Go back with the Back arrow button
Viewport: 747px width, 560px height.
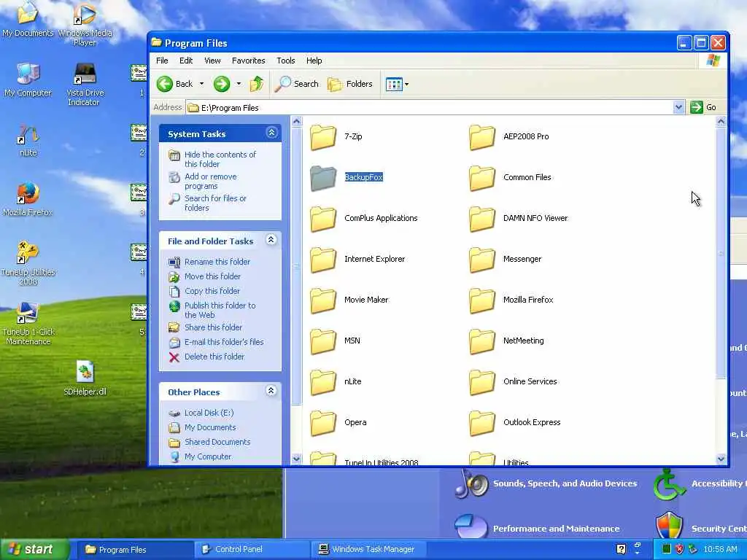175,85
